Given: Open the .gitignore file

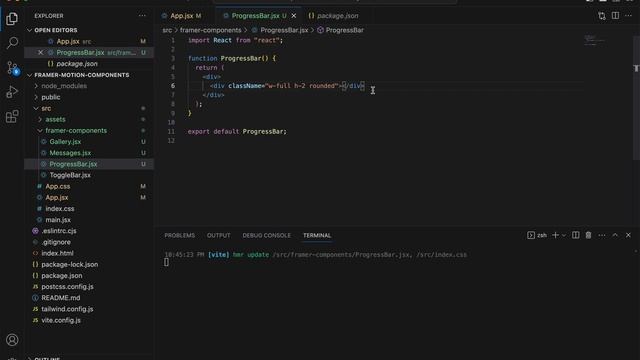Looking at the screenshot, I should pos(56,242).
